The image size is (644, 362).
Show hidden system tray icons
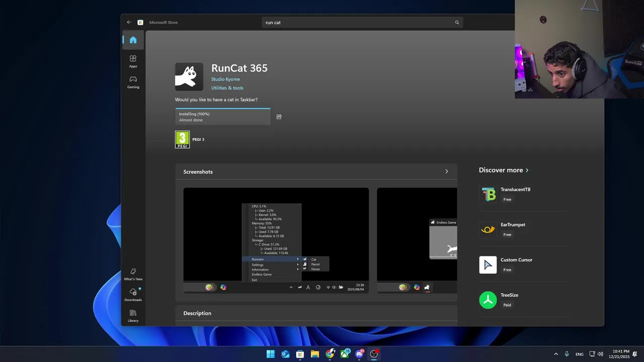(556, 354)
